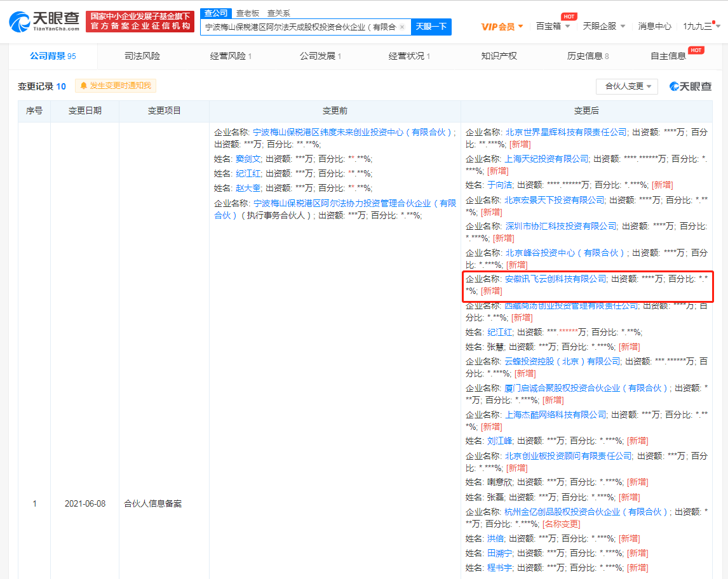
Task: Open the 北京世界星辉科技有限责任公司 link
Action: click(565, 132)
